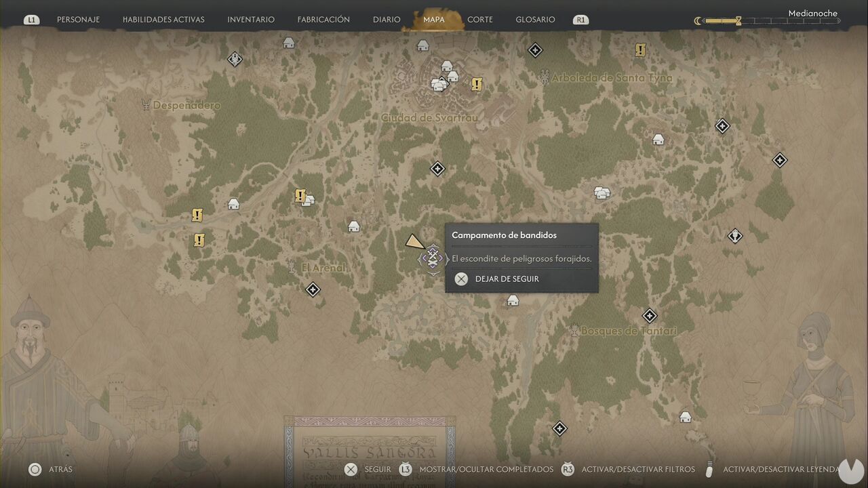Select quest marker in top-right map corner
Image resolution: width=868 pixels, height=488 pixels.
[640, 49]
